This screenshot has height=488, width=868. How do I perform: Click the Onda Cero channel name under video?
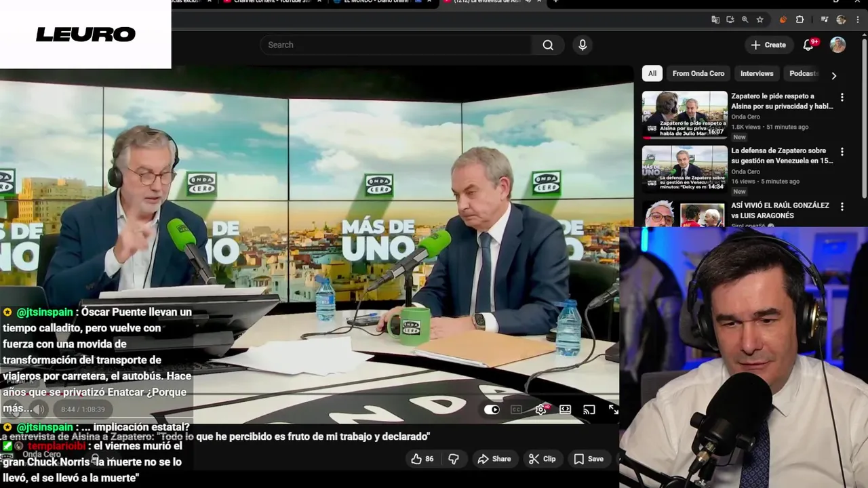click(42, 455)
